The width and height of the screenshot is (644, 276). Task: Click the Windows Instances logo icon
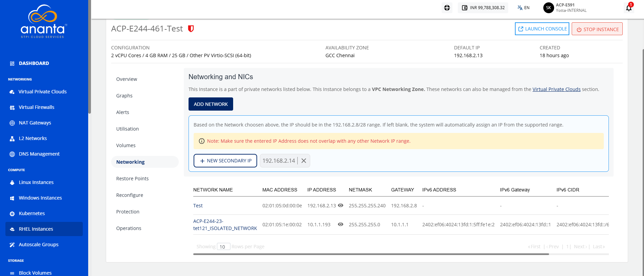pyautogui.click(x=12, y=198)
